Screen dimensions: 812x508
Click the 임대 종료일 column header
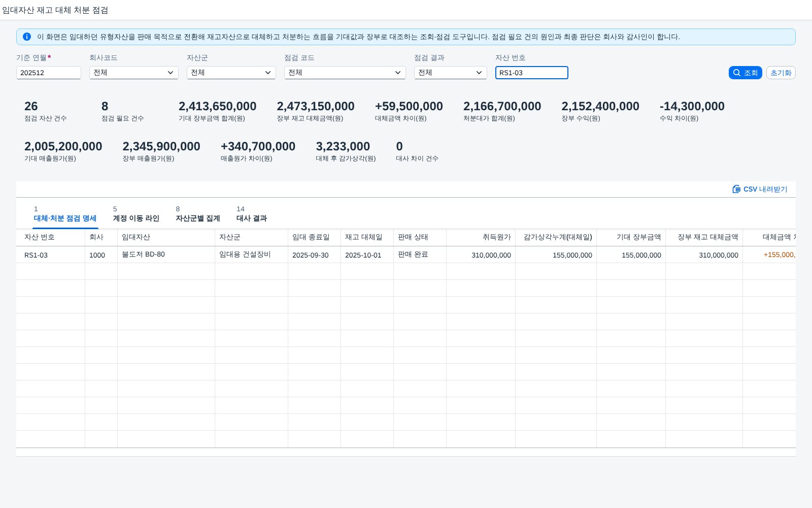[315, 237]
